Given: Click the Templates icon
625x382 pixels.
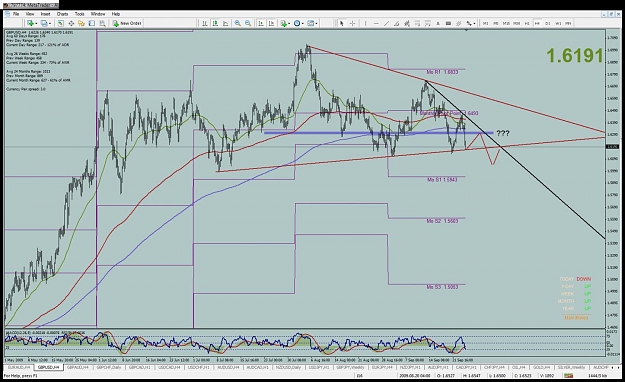Looking at the screenshot, I should [x=311, y=24].
